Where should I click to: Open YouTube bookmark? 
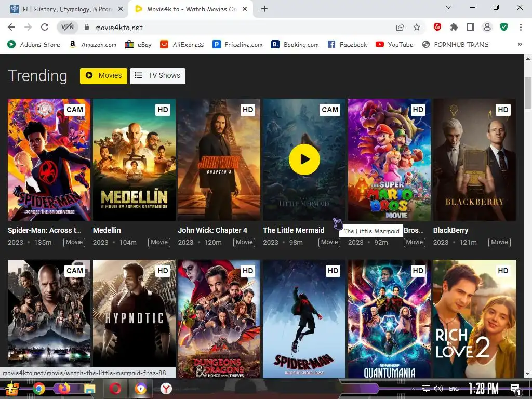394,45
